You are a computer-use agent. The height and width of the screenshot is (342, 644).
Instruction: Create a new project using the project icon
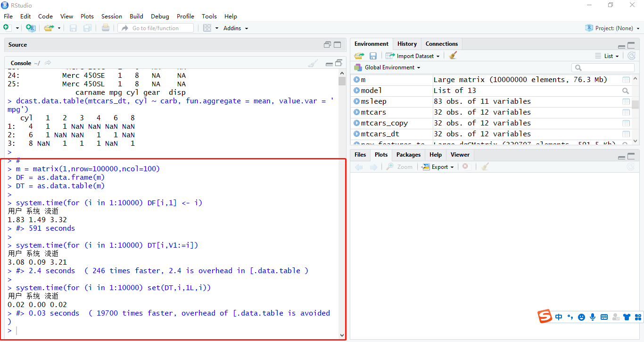coord(30,28)
